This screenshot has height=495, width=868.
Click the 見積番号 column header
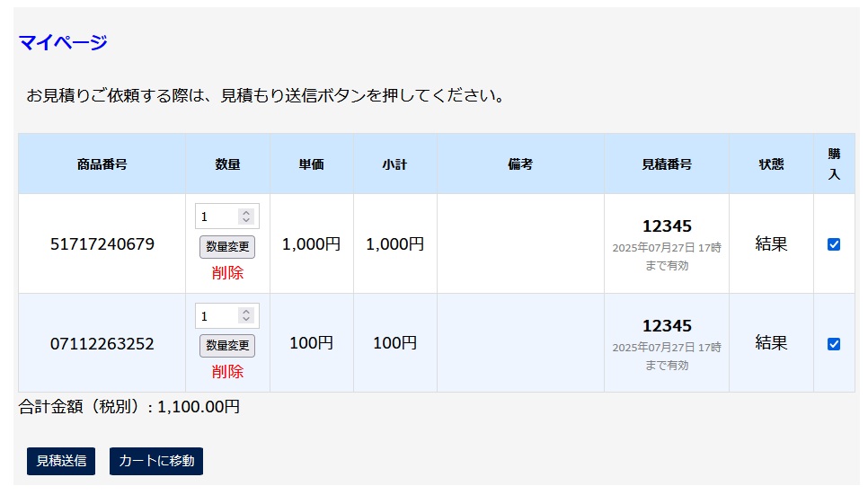666,164
